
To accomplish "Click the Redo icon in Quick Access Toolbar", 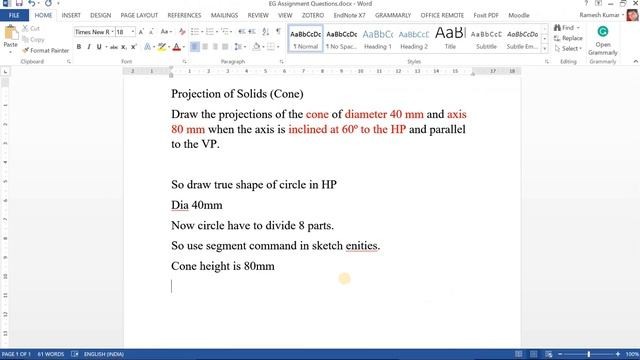I will point(48,3).
